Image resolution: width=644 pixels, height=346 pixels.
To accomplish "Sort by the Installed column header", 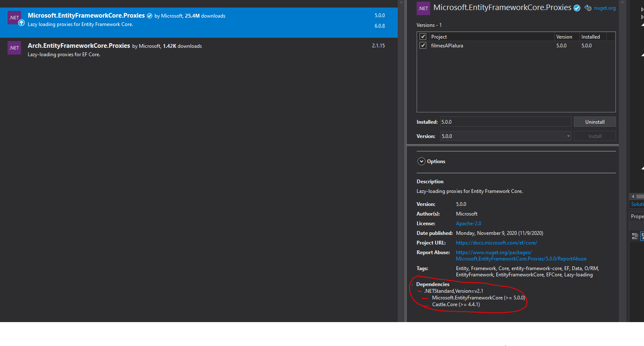I will 593,37.
